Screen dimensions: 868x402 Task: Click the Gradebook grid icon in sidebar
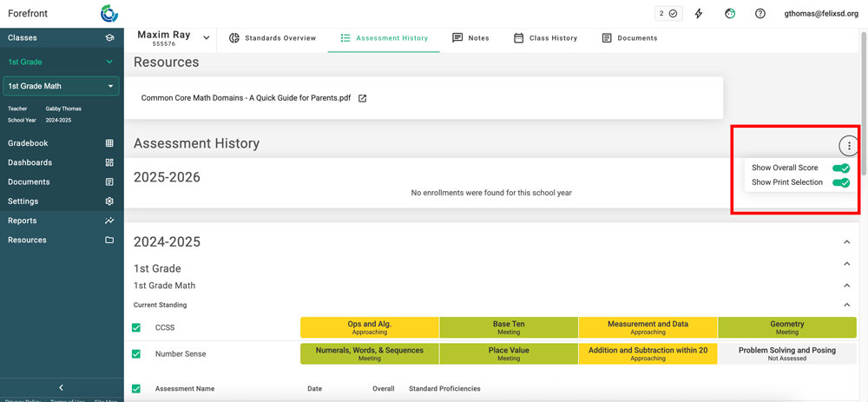[109, 143]
